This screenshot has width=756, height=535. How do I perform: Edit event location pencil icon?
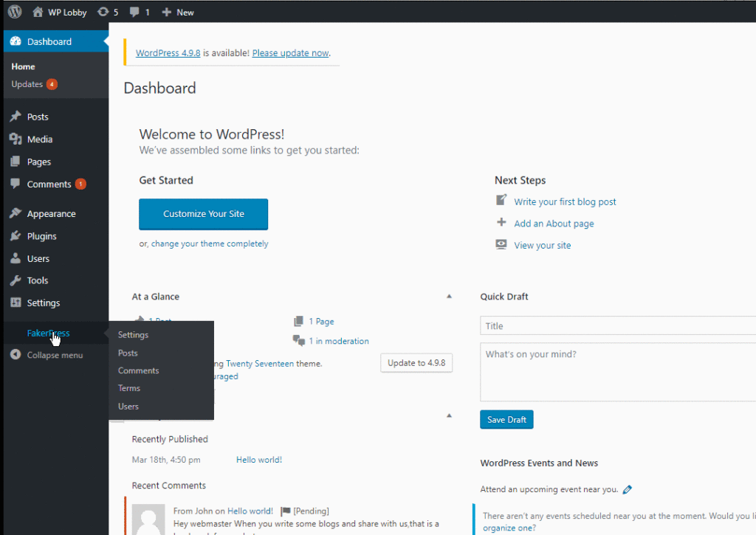tap(627, 489)
